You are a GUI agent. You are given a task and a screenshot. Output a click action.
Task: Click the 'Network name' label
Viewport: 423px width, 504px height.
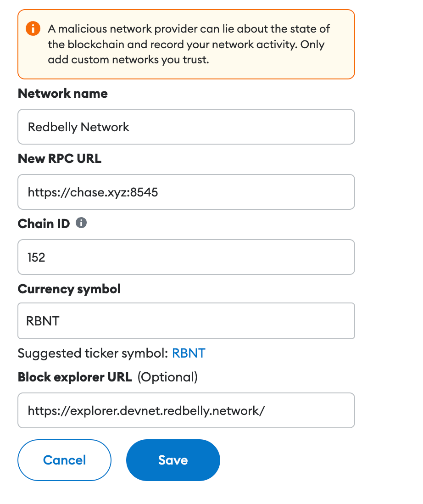63,94
